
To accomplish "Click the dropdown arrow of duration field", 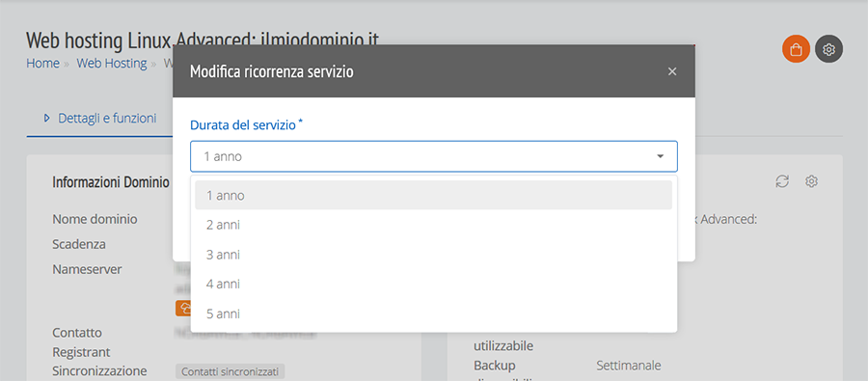I will pyautogui.click(x=660, y=156).
